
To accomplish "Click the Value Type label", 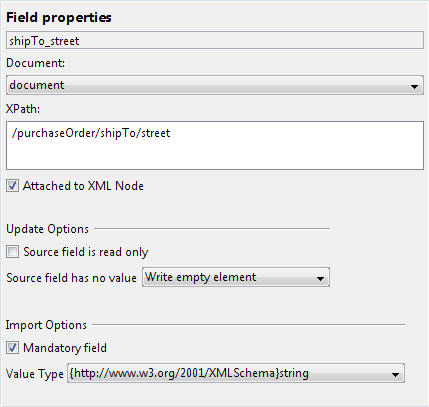I will [35, 374].
